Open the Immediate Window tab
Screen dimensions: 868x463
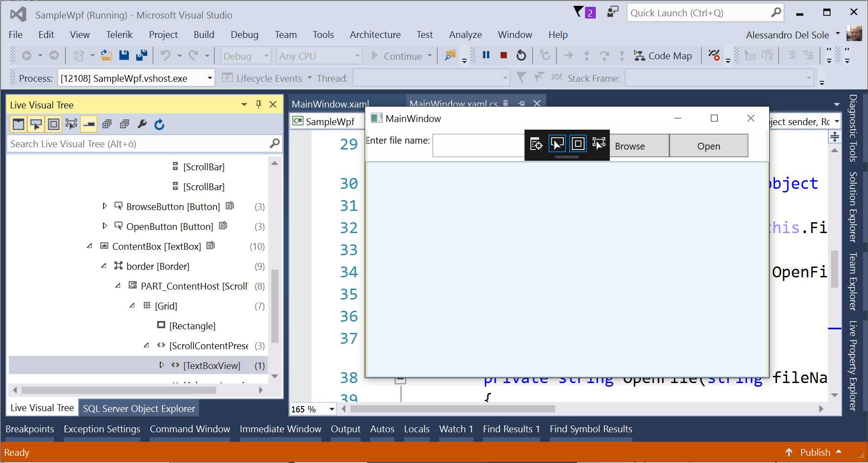click(280, 429)
